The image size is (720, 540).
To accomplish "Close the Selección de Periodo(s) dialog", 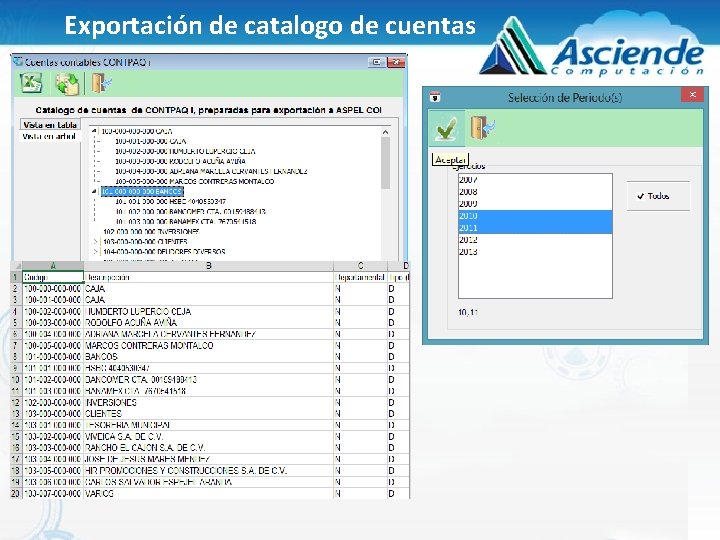I will point(692,95).
